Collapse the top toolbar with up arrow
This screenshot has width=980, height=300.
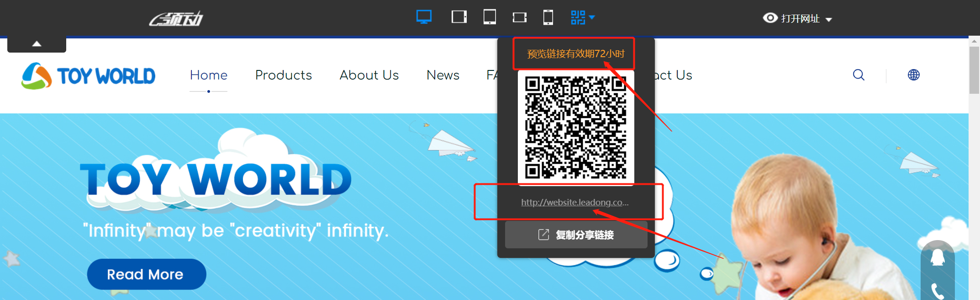(x=37, y=44)
